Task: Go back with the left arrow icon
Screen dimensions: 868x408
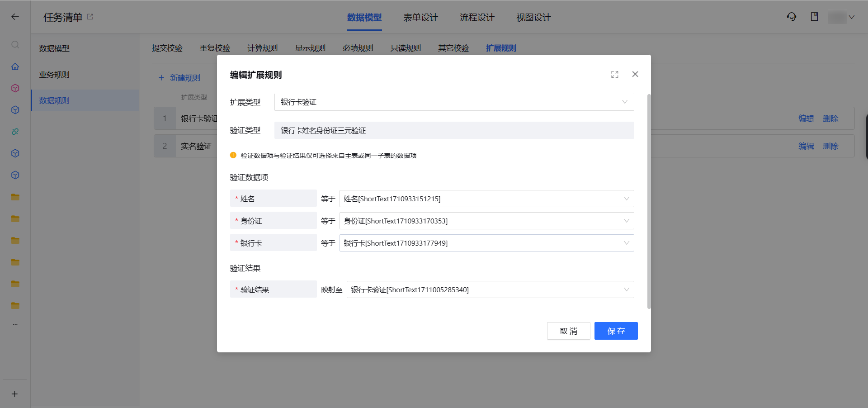Action: [15, 17]
